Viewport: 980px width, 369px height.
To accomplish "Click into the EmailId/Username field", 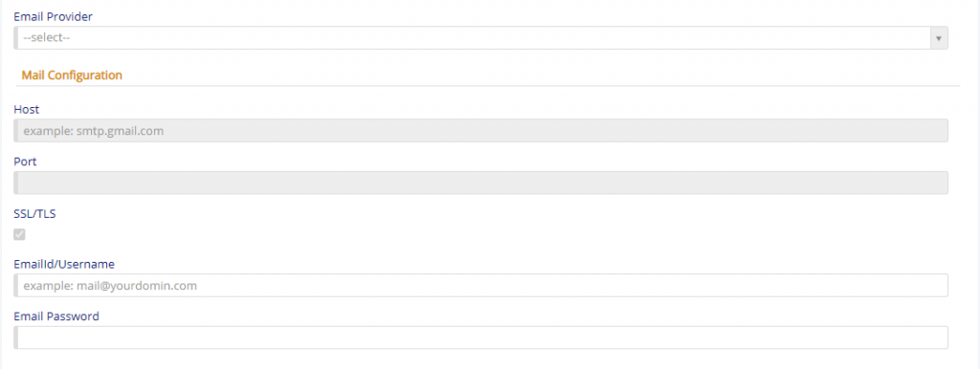I will [480, 285].
